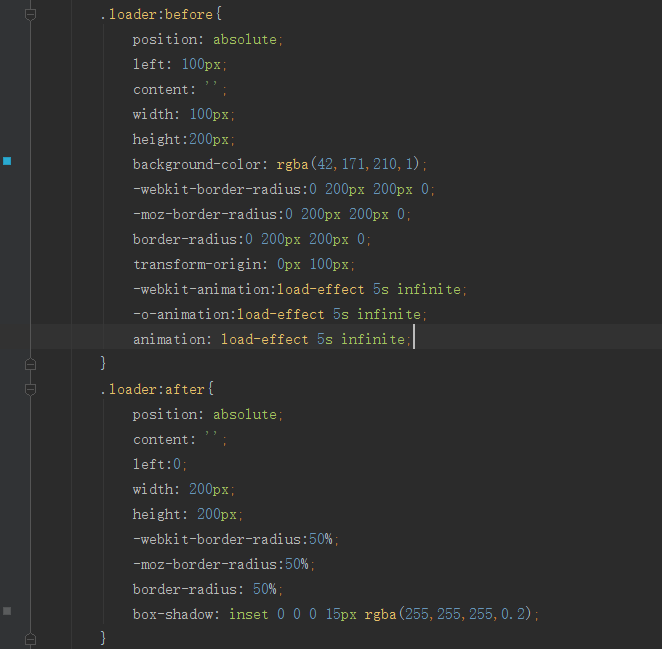This screenshot has height=649, width=662.
Task: Click the '.loader:after{' selector text
Action: 157,389
